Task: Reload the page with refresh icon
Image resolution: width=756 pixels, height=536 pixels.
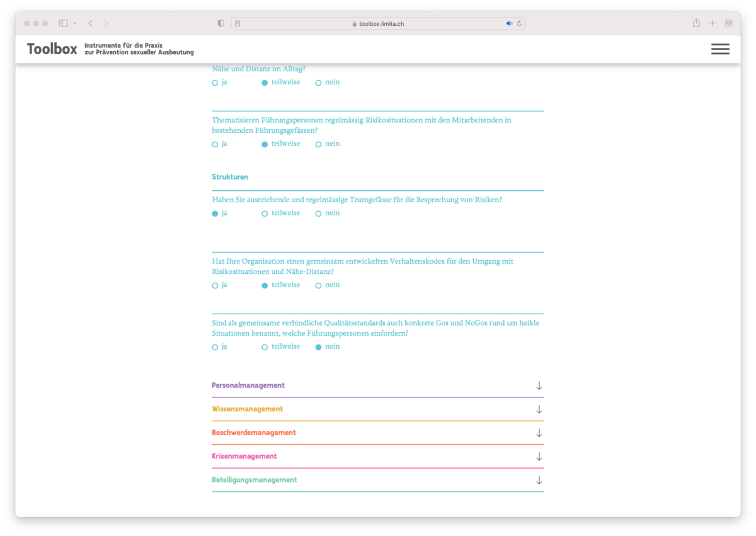Action: [x=519, y=23]
